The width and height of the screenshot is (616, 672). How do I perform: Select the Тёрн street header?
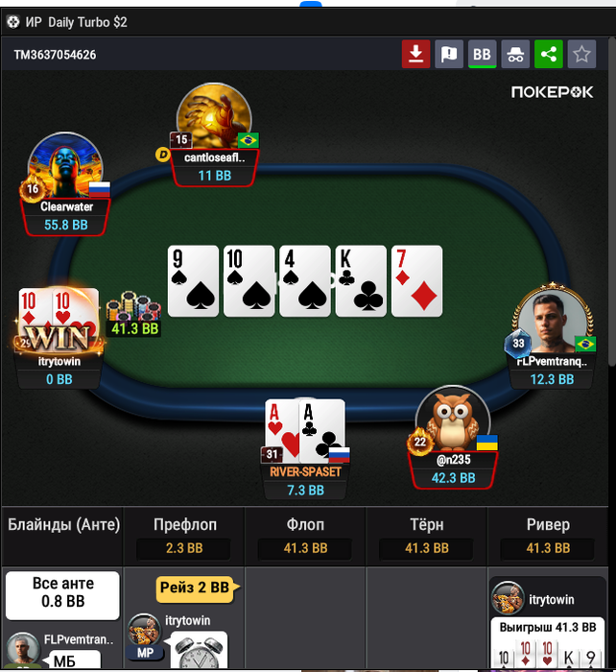427,524
